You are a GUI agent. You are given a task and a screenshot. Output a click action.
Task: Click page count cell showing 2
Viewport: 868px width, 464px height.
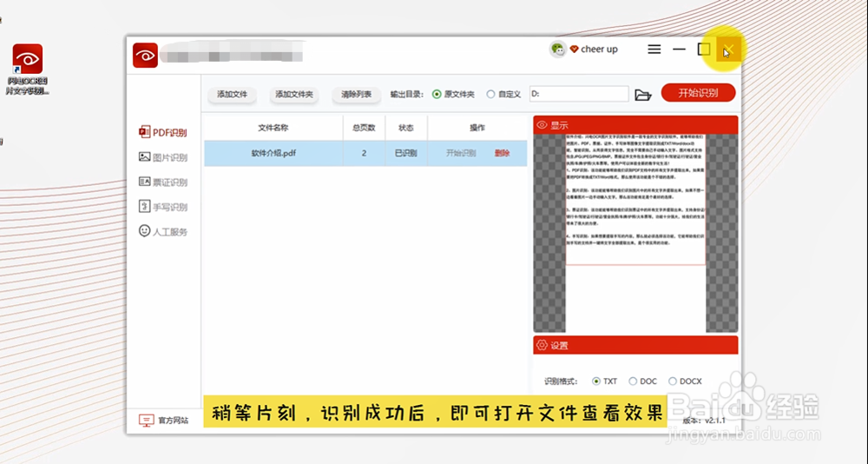364,153
